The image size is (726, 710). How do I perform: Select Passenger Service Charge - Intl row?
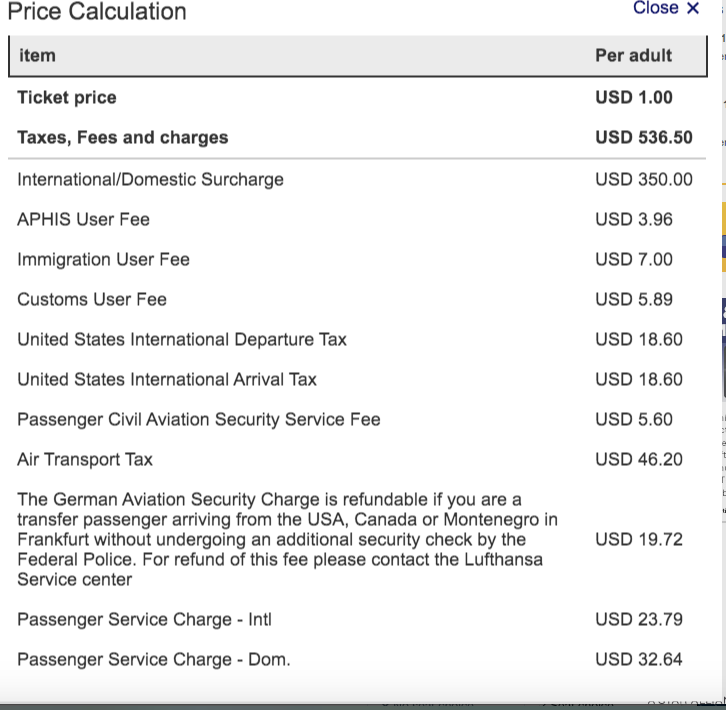pos(357,620)
